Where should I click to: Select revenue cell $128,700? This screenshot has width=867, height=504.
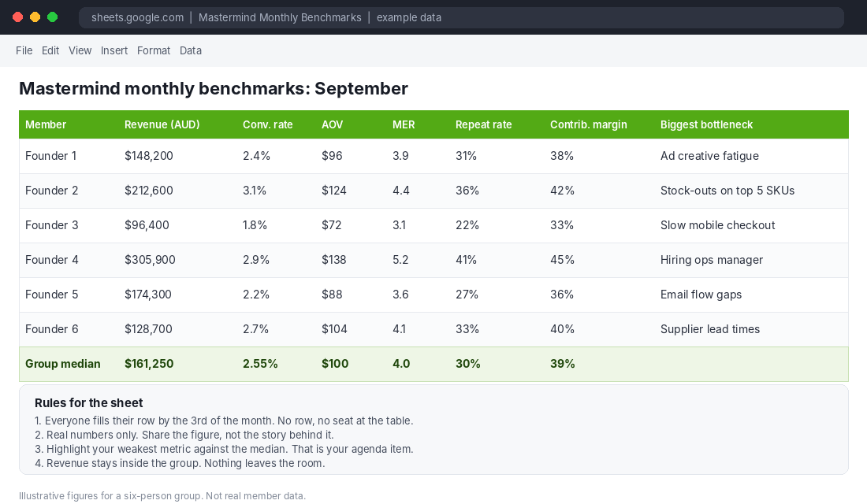pyautogui.click(x=148, y=329)
